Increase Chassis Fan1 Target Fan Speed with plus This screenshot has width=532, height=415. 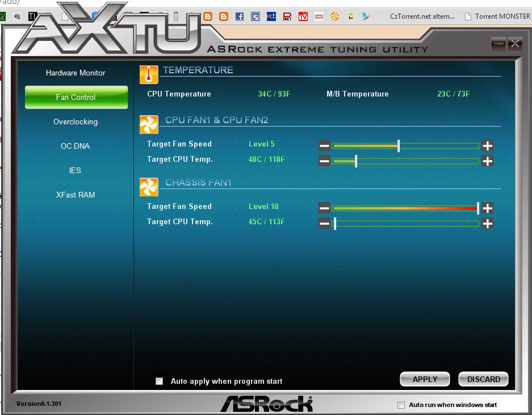tap(488, 208)
